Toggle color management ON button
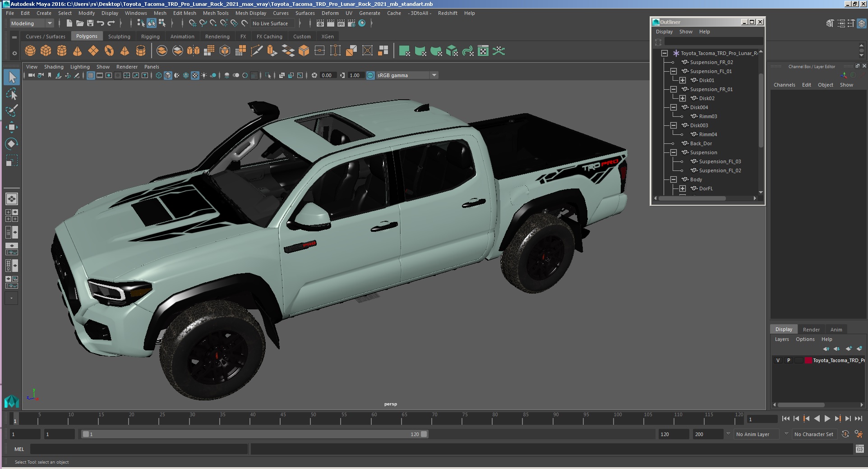This screenshot has height=469, width=868. [x=370, y=75]
